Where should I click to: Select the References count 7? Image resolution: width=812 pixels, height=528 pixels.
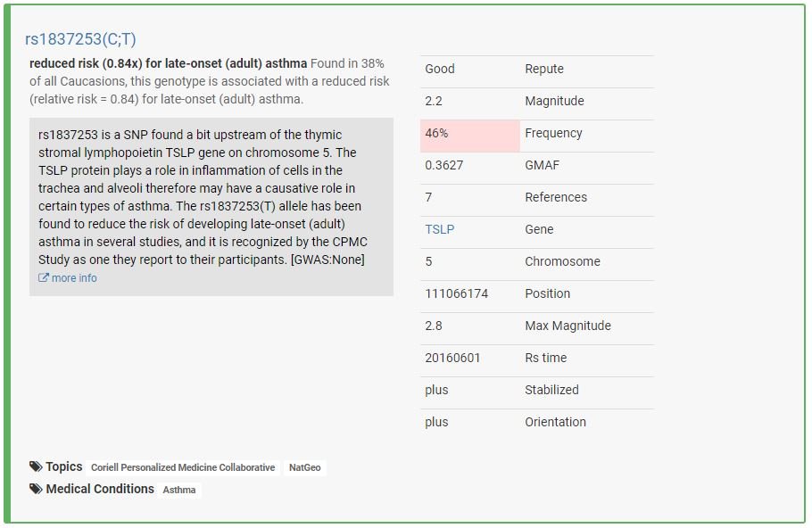(x=429, y=197)
